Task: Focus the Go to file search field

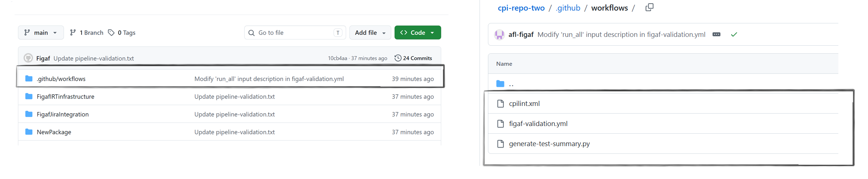Action: pyautogui.click(x=295, y=33)
